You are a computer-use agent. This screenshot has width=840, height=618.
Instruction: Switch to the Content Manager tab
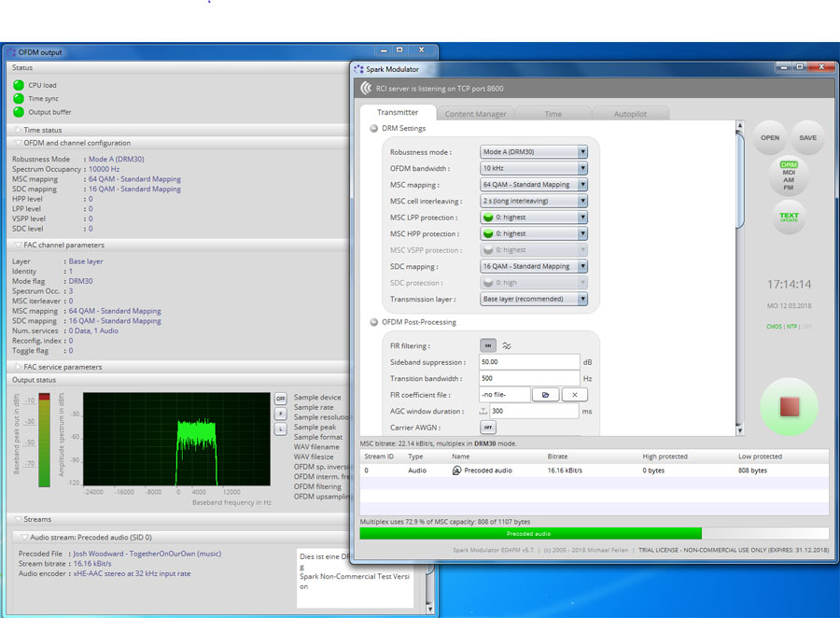pyautogui.click(x=475, y=114)
